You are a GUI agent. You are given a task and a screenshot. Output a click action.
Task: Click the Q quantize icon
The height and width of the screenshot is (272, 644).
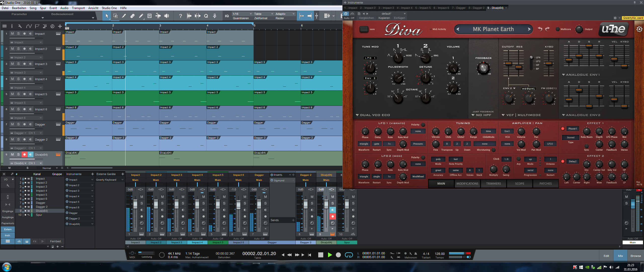click(x=206, y=16)
